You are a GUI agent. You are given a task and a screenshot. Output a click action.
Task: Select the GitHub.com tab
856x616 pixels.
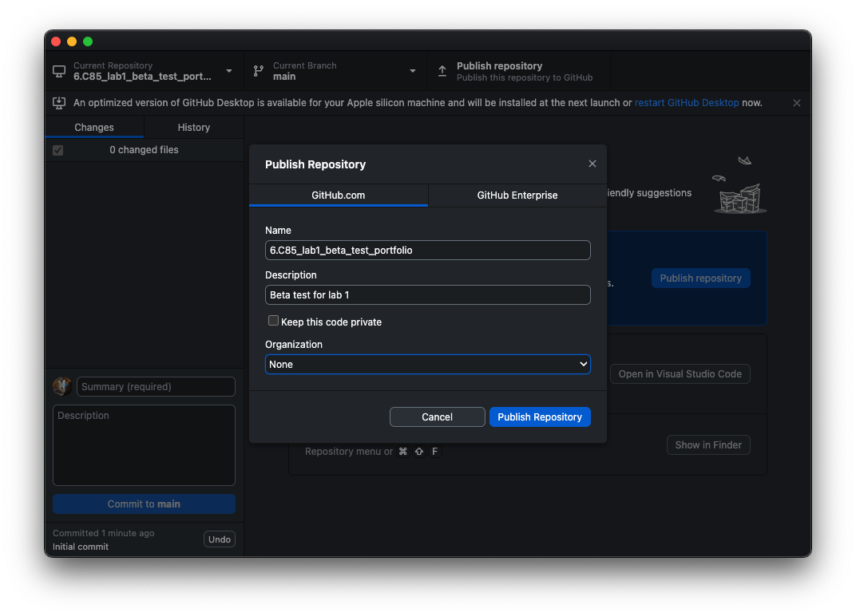(338, 195)
